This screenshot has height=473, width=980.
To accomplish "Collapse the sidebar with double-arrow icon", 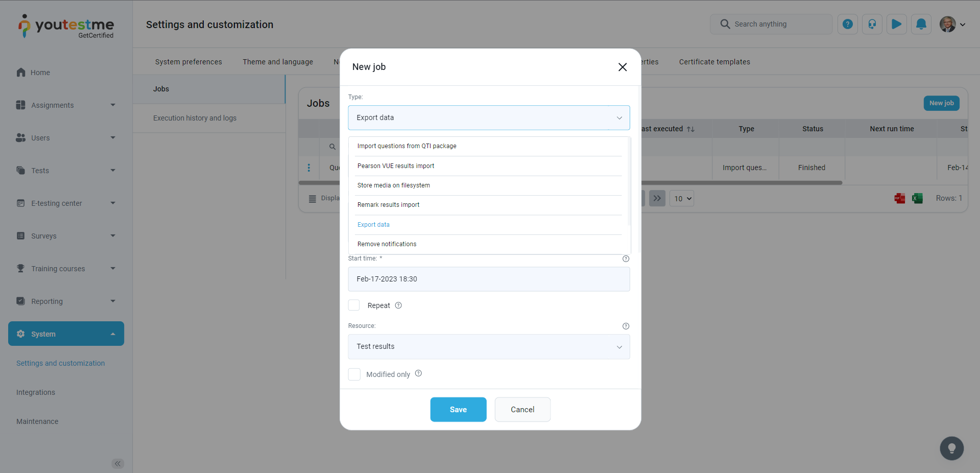I will tap(117, 464).
